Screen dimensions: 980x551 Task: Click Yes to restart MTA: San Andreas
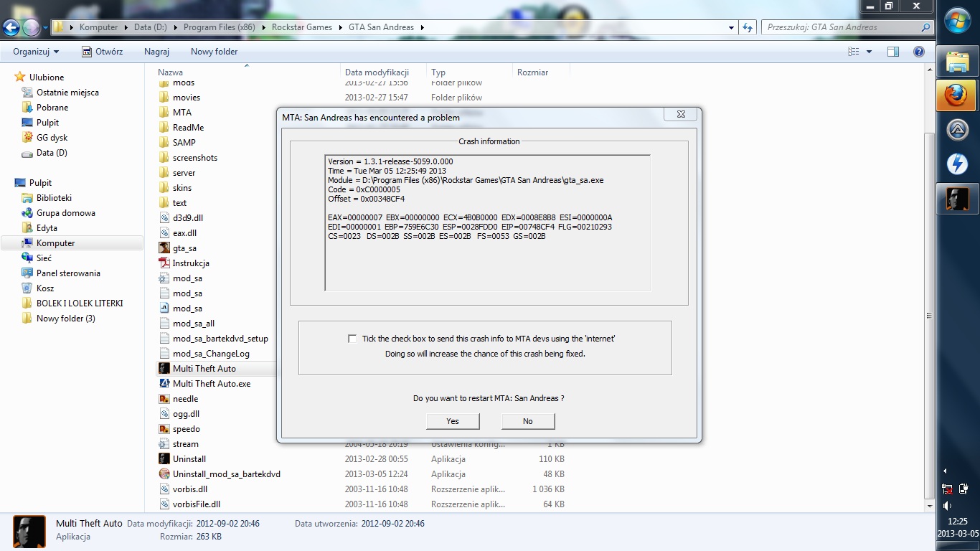[x=453, y=421]
